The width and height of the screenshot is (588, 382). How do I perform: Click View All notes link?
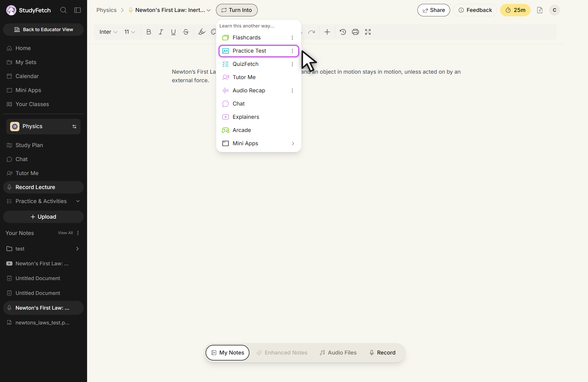pyautogui.click(x=65, y=233)
